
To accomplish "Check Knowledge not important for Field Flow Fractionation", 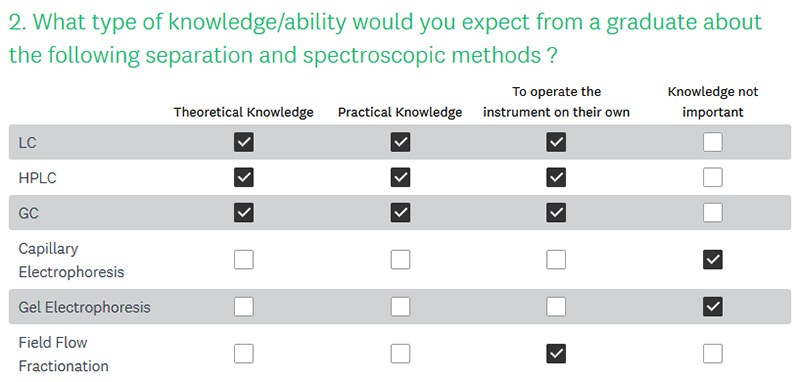I will click(713, 353).
